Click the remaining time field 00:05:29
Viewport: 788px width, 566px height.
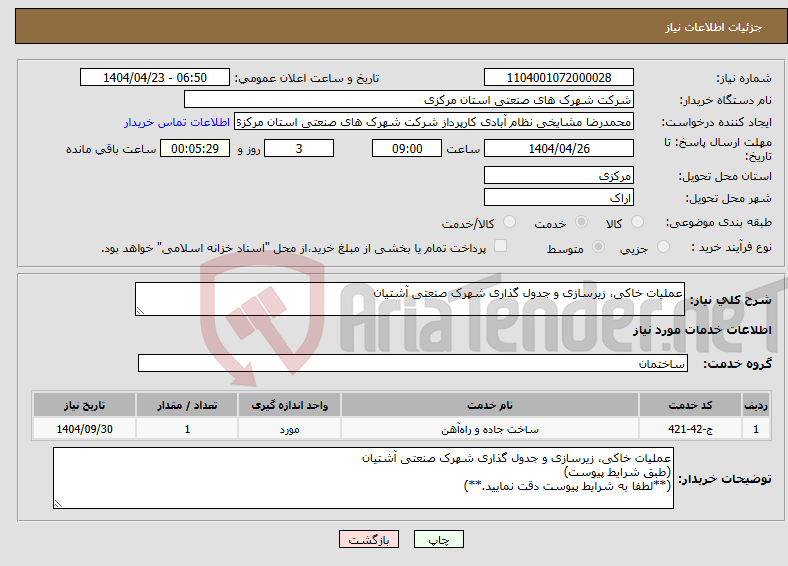click(195, 148)
